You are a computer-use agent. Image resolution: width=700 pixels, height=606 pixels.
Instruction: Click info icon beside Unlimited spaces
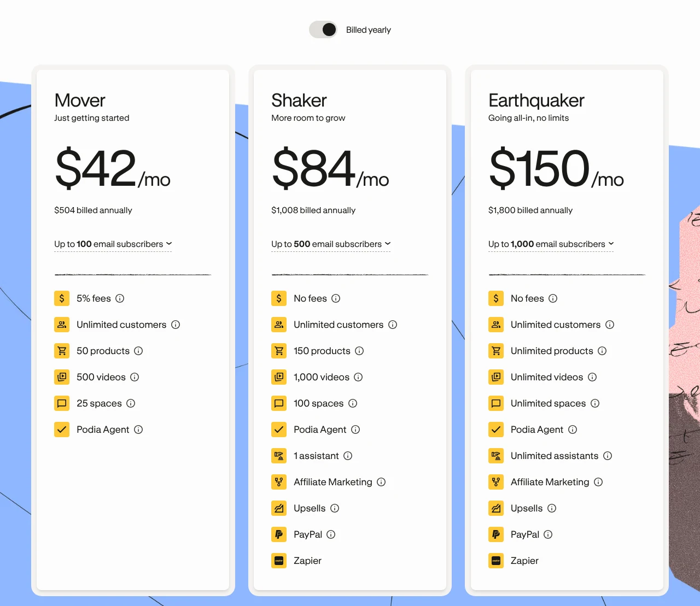[x=595, y=403]
